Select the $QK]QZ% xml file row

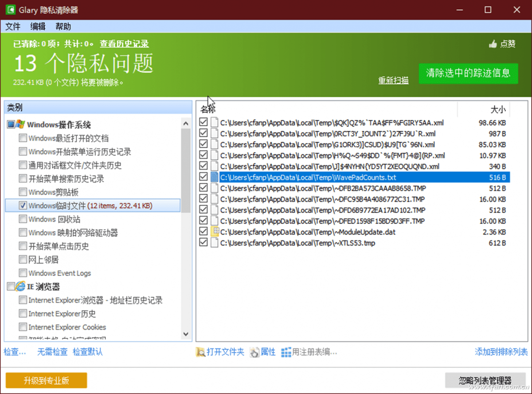click(x=354, y=123)
